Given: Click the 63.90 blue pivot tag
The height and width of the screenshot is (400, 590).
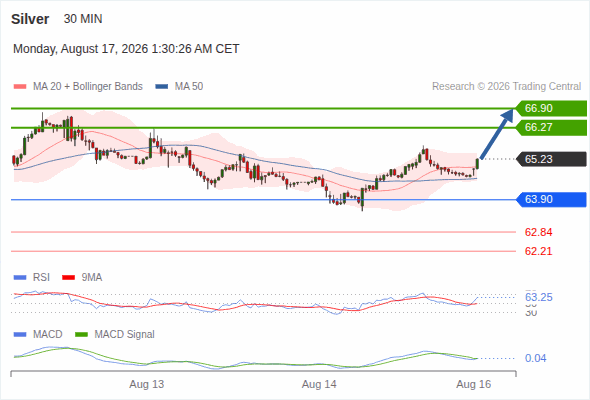Looking at the screenshot, I should pyautogui.click(x=550, y=199).
